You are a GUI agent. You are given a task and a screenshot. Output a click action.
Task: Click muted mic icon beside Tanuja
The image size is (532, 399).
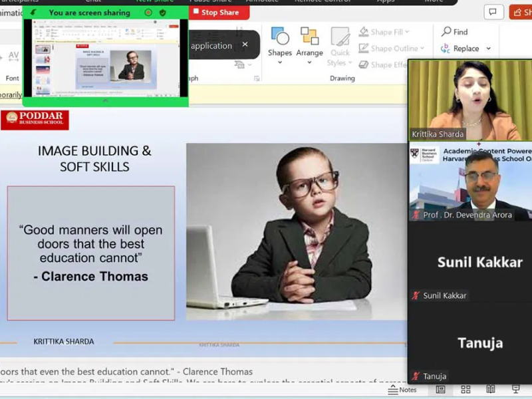click(416, 376)
